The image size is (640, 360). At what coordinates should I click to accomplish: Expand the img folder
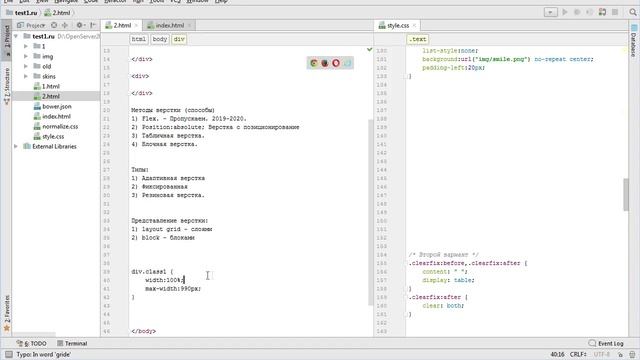(x=26, y=56)
